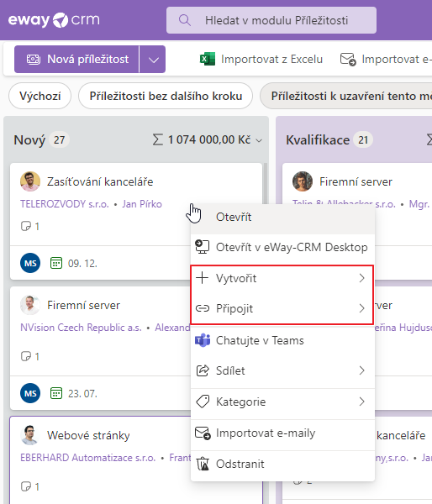The image size is (432, 504).
Task: Click the MS owner badge beside 23. 07.
Action: [30, 393]
